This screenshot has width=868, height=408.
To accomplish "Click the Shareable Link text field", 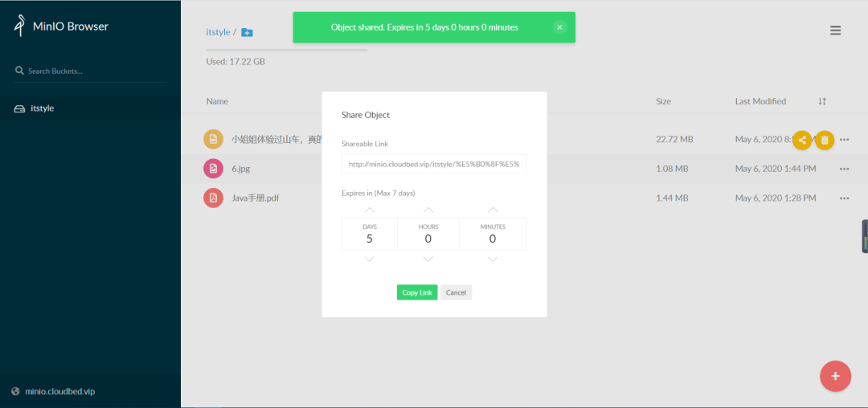I will coord(434,164).
